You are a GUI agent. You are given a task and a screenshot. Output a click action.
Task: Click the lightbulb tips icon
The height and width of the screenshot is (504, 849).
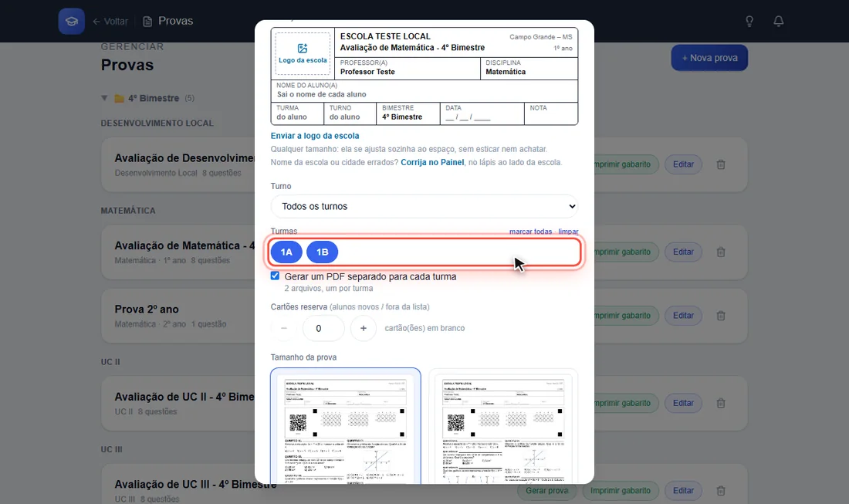click(x=749, y=21)
